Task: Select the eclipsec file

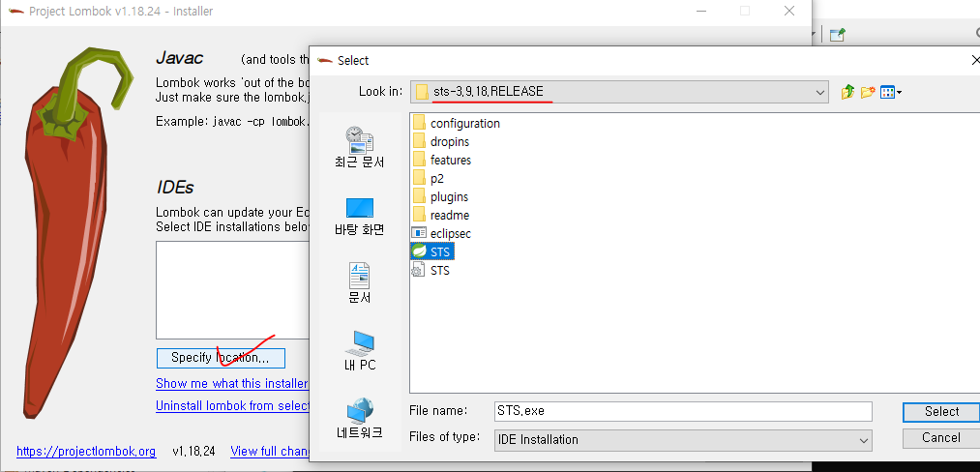Action: 441,234
